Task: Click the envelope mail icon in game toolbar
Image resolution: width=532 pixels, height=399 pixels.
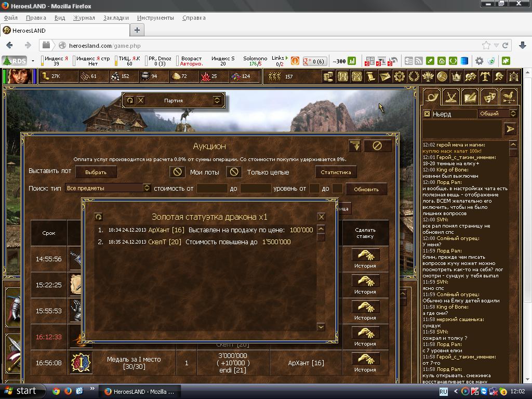Action: (x=384, y=76)
